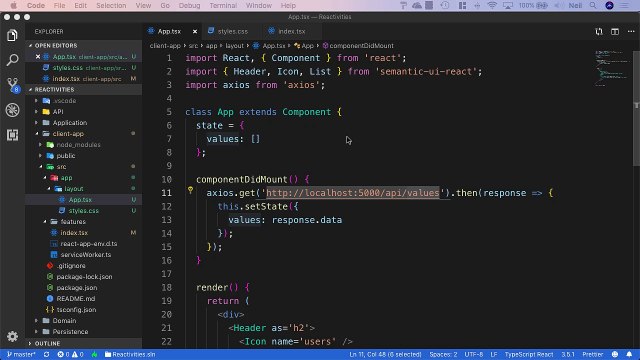Switch to the styles.css tab
The image size is (640, 360).
(232, 31)
